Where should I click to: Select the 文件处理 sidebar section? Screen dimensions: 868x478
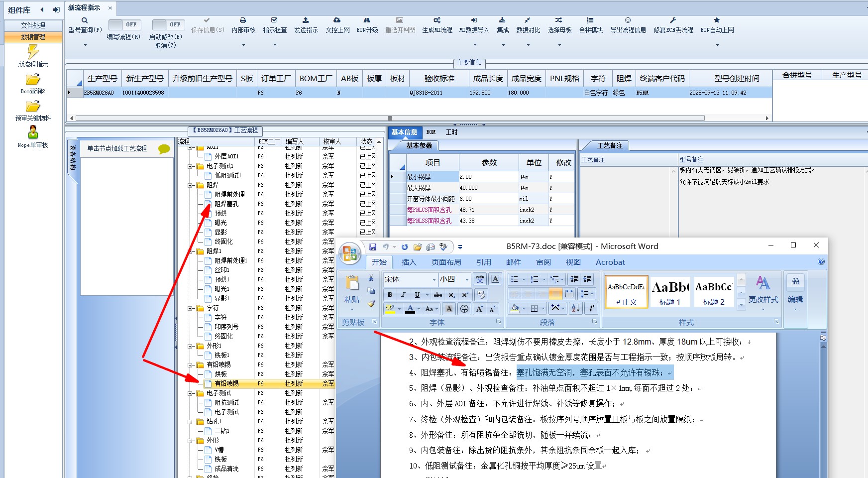point(33,25)
